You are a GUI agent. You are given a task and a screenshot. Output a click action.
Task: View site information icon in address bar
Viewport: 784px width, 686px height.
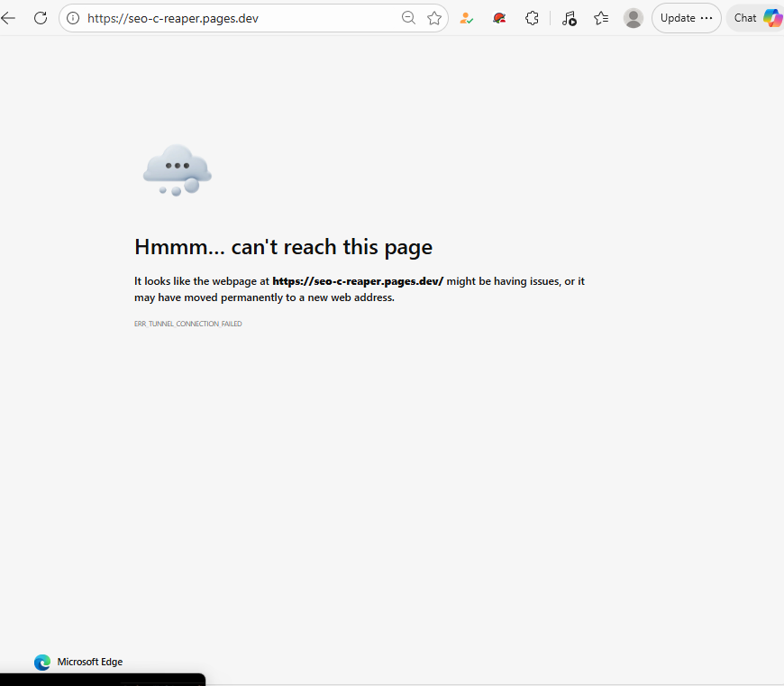[73, 19]
